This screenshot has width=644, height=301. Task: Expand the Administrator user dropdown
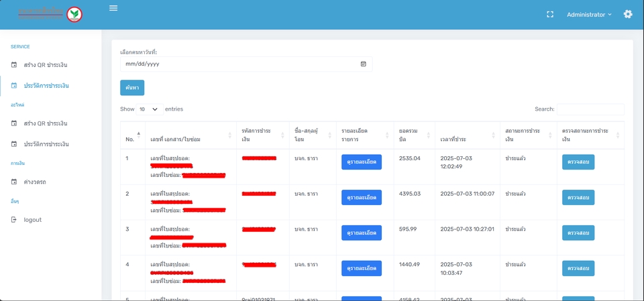point(589,15)
